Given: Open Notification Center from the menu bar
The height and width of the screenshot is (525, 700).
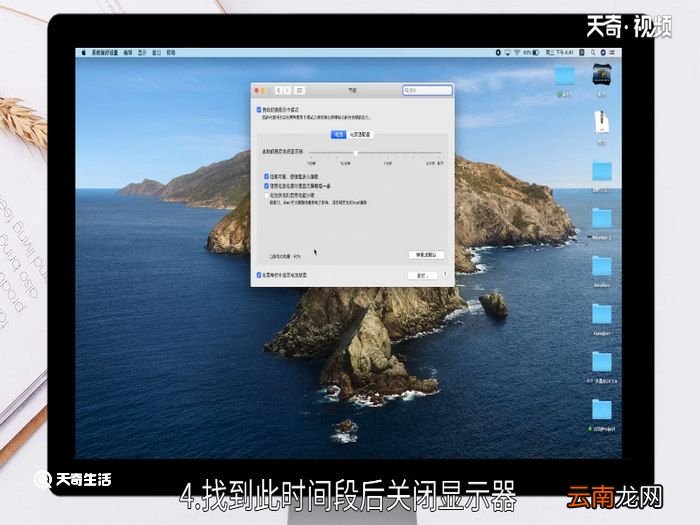Looking at the screenshot, I should pyautogui.click(x=612, y=53).
